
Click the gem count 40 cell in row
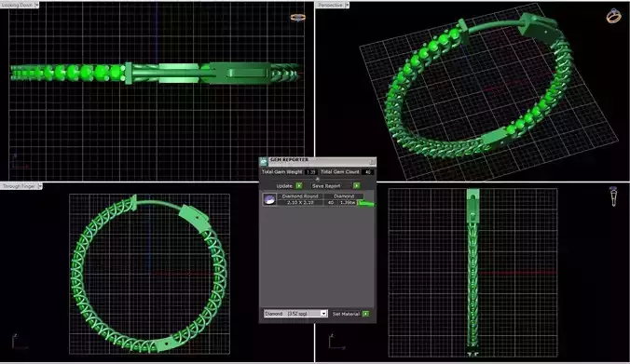pyautogui.click(x=331, y=203)
